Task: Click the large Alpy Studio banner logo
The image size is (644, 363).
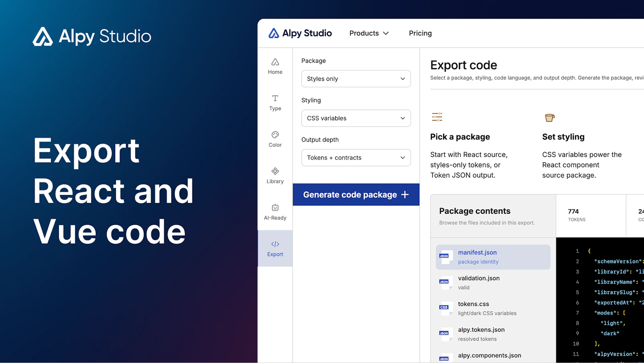Action: (92, 36)
